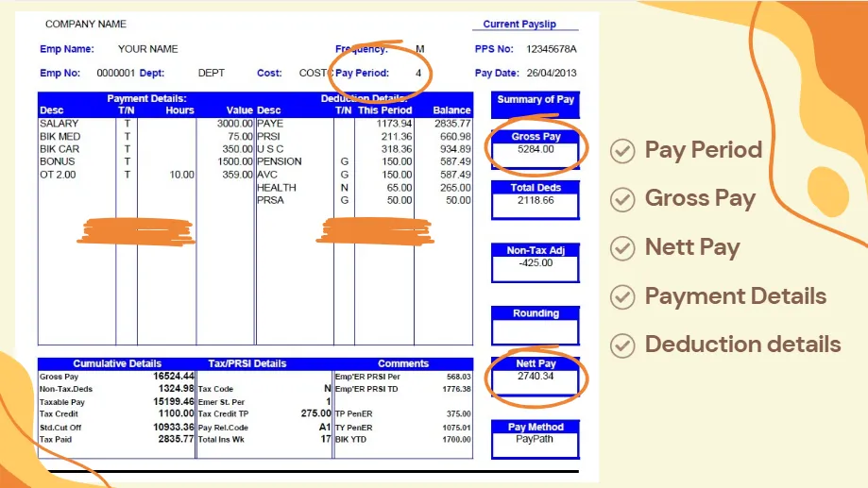Select the Pay Method PayPath box
This screenshot has height=488, width=868.
[536, 439]
